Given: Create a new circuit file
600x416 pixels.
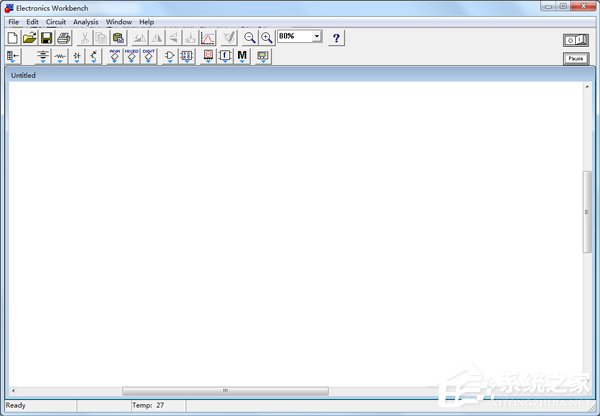Looking at the screenshot, I should point(13,38).
